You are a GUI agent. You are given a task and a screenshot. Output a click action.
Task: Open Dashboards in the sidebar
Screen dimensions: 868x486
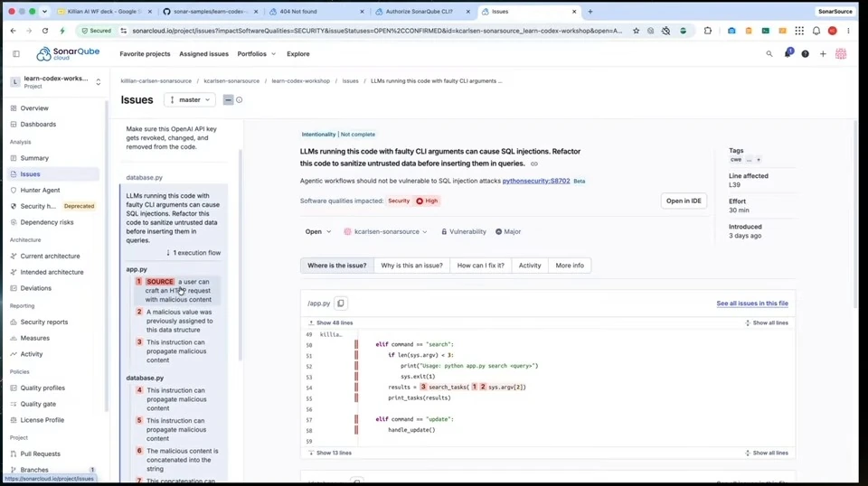pyautogui.click(x=38, y=125)
